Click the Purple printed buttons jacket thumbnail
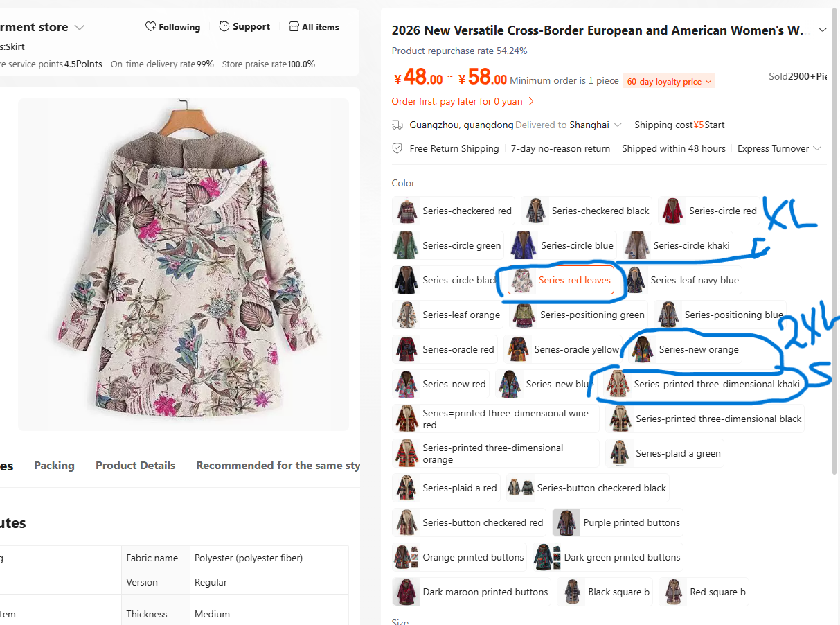 tap(566, 522)
